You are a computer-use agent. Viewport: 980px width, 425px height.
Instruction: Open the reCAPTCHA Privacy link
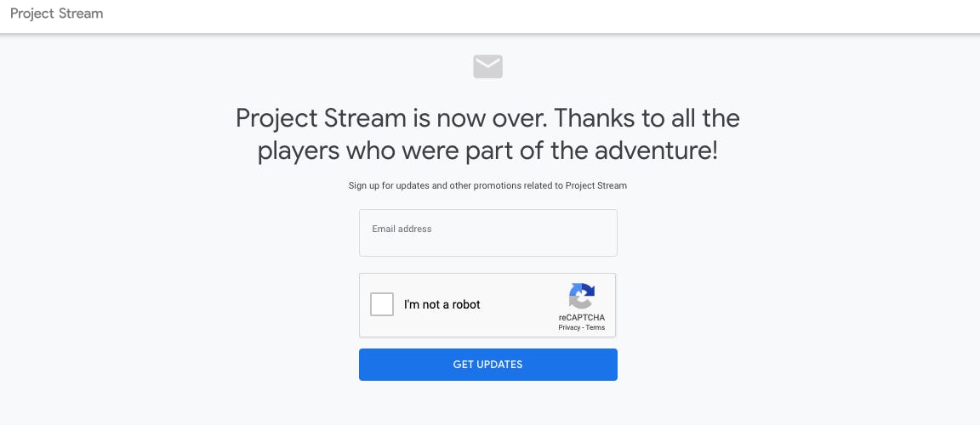568,327
